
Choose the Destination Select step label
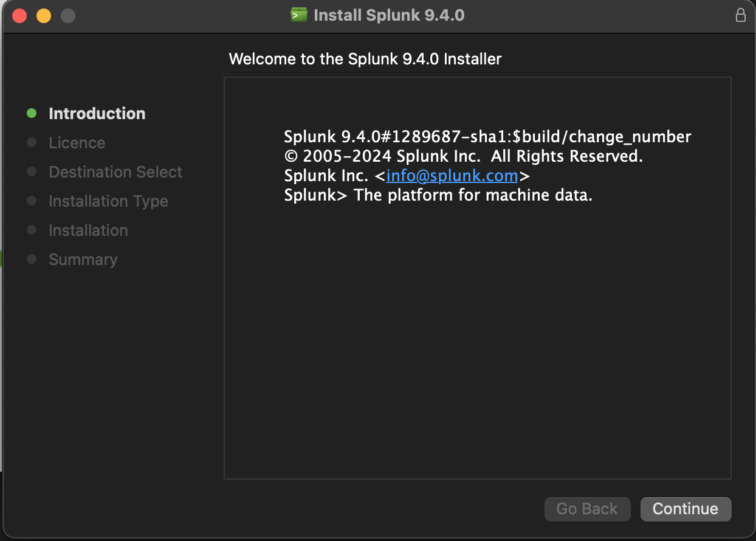115,172
